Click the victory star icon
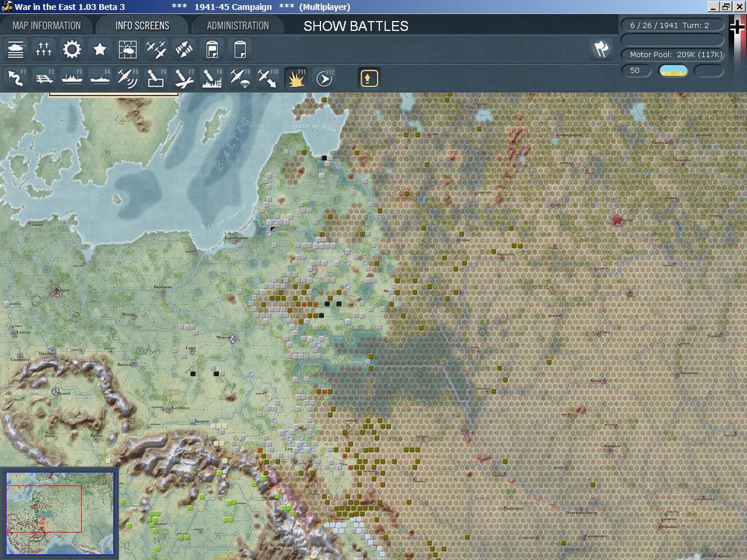Screen dimensions: 747x560 tap(100, 50)
